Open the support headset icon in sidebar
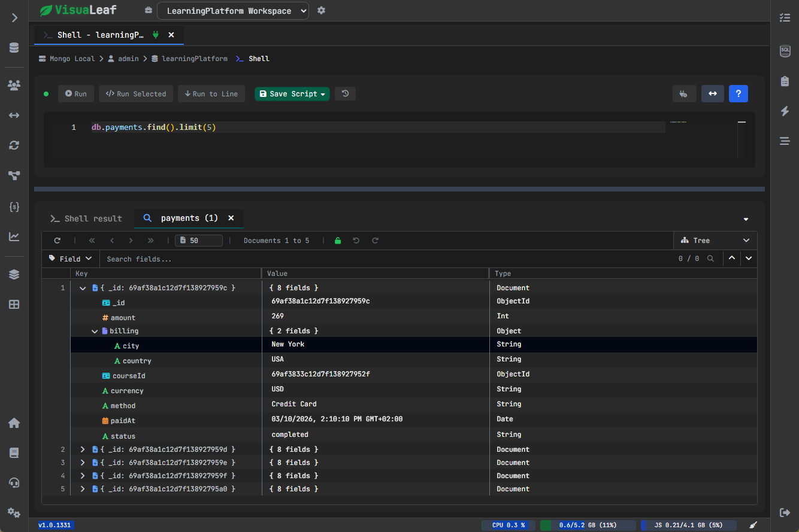The height and width of the screenshot is (532, 799). pyautogui.click(x=14, y=483)
